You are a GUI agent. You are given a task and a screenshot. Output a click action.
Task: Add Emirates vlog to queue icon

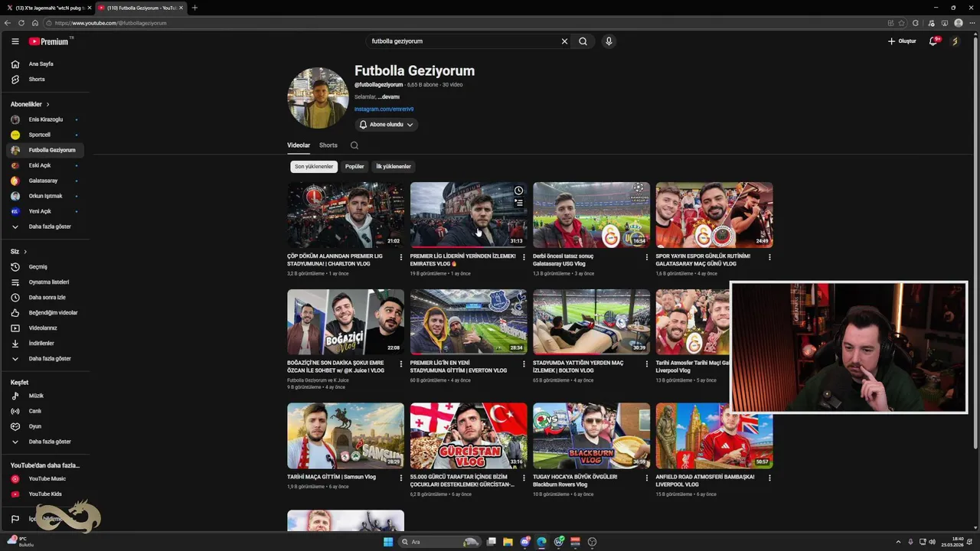point(518,203)
